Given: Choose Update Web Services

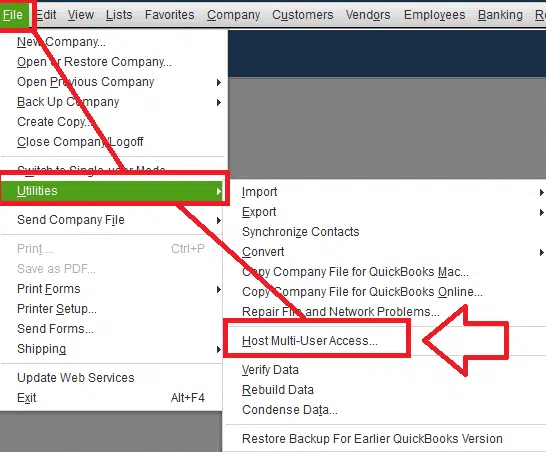Looking at the screenshot, I should [111, 378].
